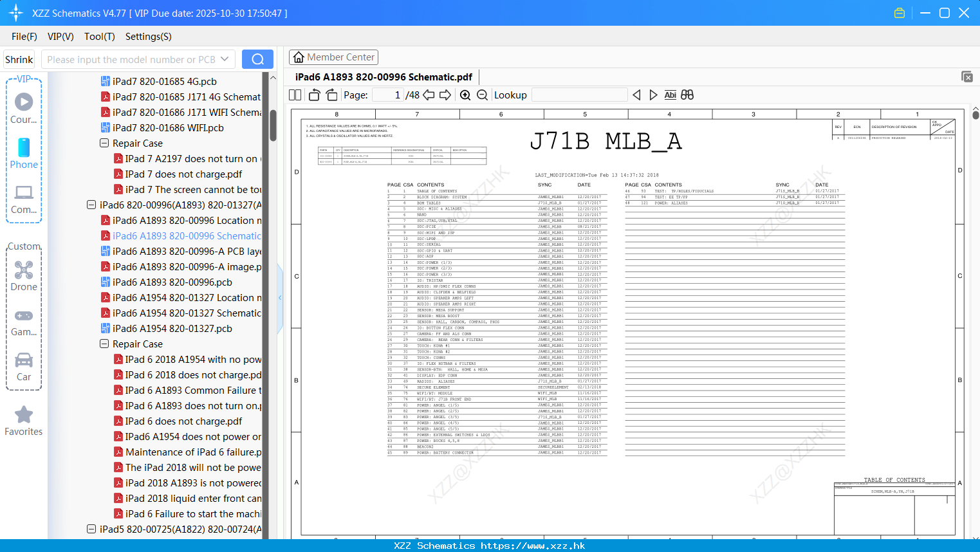The height and width of the screenshot is (552, 980).
Task: Open the Settings(S) menu
Action: coord(149,37)
